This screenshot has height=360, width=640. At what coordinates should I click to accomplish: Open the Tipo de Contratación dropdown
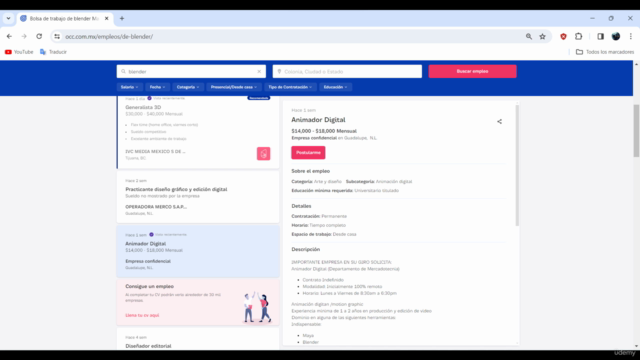coord(290,87)
